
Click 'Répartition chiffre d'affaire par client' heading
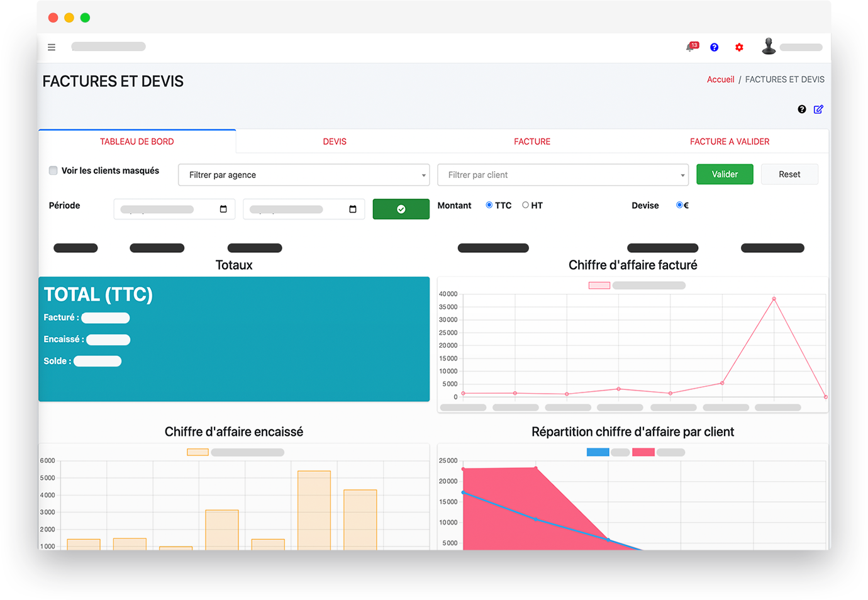[633, 431]
